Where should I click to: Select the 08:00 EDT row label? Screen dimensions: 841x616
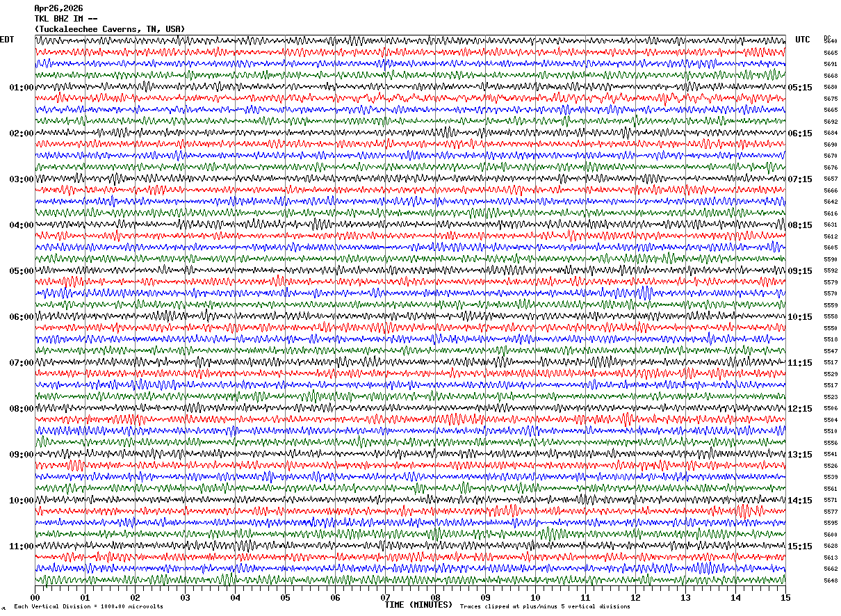click(21, 409)
